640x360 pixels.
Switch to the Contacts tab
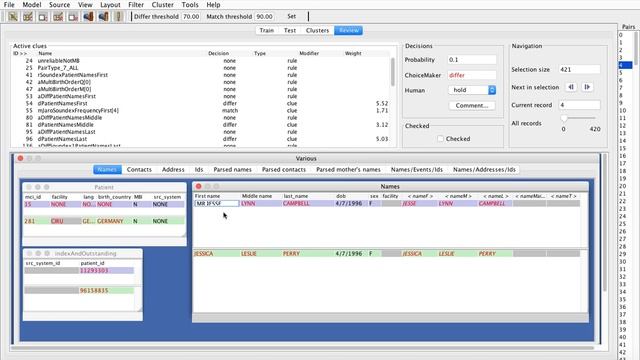(x=139, y=169)
